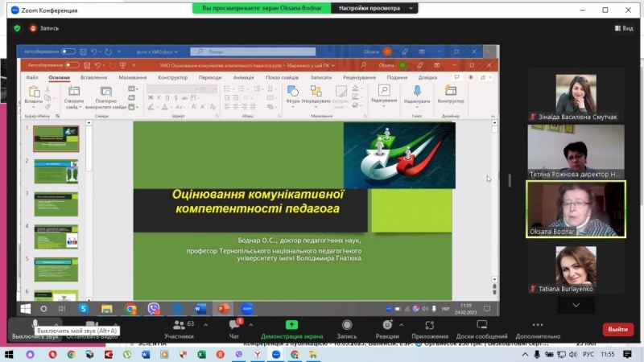Select Oksana Bodnar video tile
The height and width of the screenshot is (362, 644).
pos(576,208)
